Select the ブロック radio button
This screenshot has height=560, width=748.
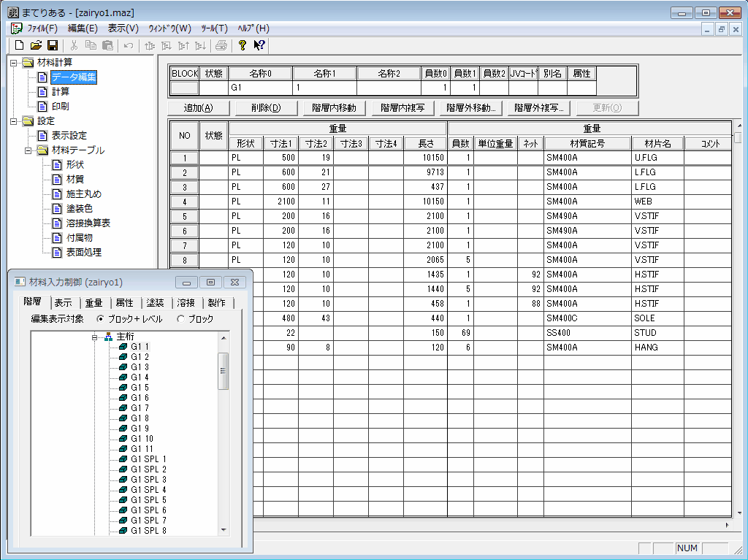pos(181,319)
